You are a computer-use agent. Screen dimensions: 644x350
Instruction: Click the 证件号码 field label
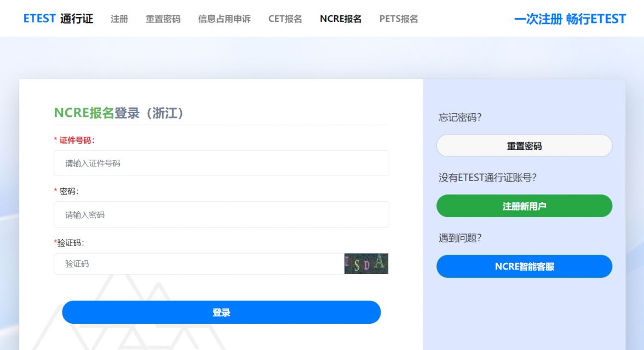click(75, 141)
